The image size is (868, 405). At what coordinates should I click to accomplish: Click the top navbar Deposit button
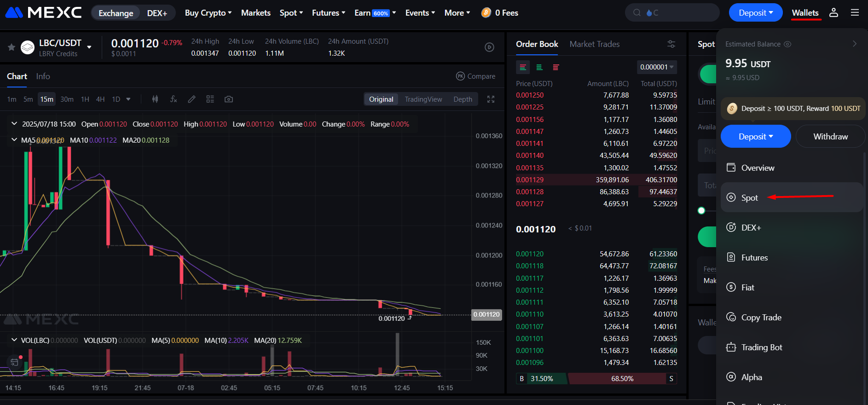pos(756,13)
